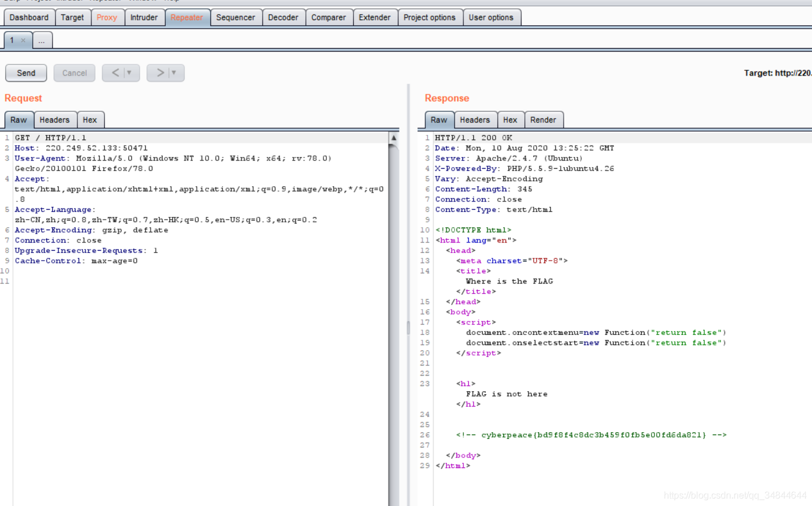Switch to the Request Hex tab
Screen dimensions: 812x506
[x=90, y=119]
